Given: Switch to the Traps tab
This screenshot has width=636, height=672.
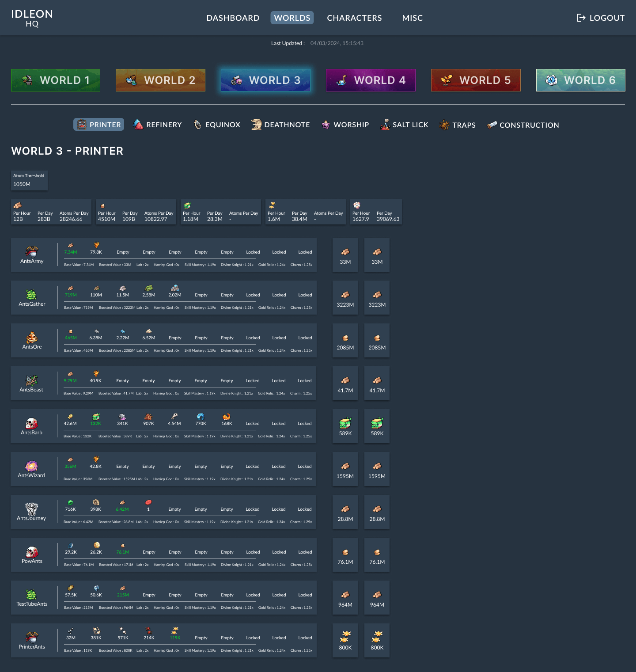Looking at the screenshot, I should 458,125.
